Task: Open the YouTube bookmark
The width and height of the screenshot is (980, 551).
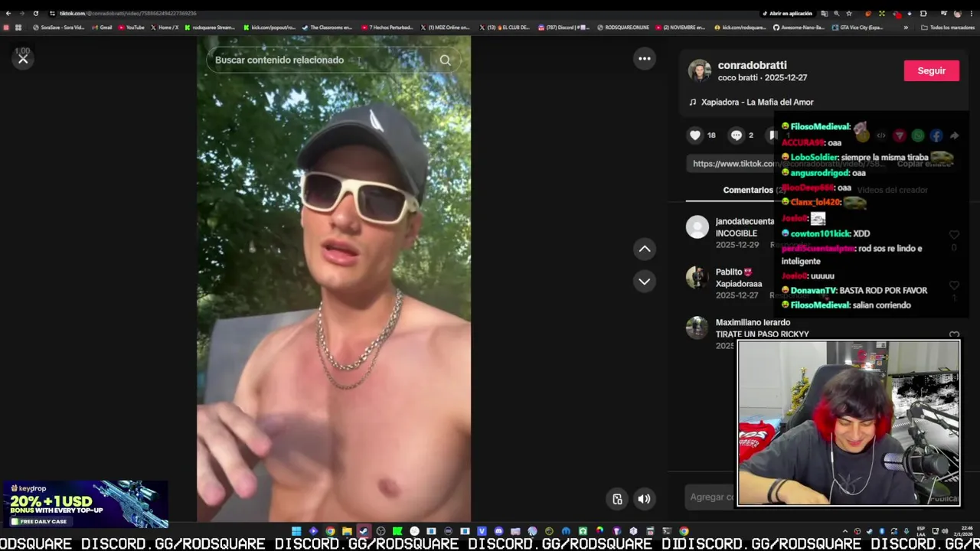Action: 131,28
